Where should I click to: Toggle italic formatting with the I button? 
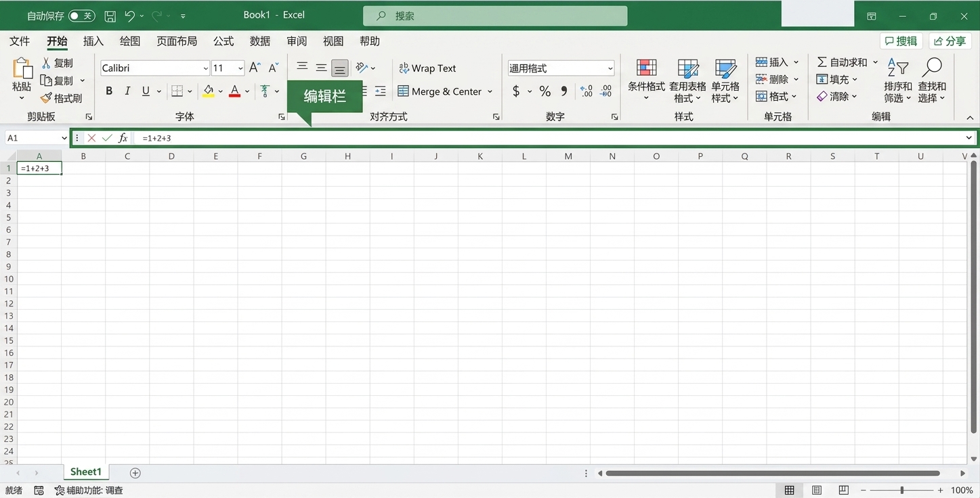pos(127,91)
